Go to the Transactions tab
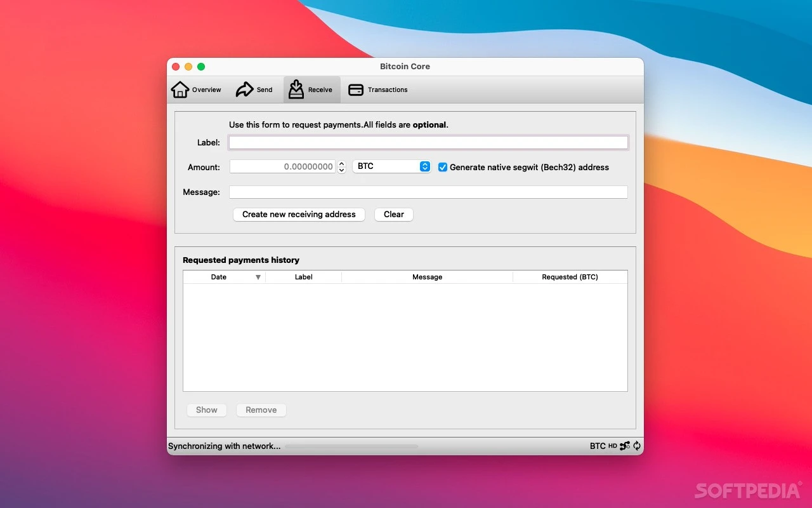This screenshot has width=812, height=508. 378,90
